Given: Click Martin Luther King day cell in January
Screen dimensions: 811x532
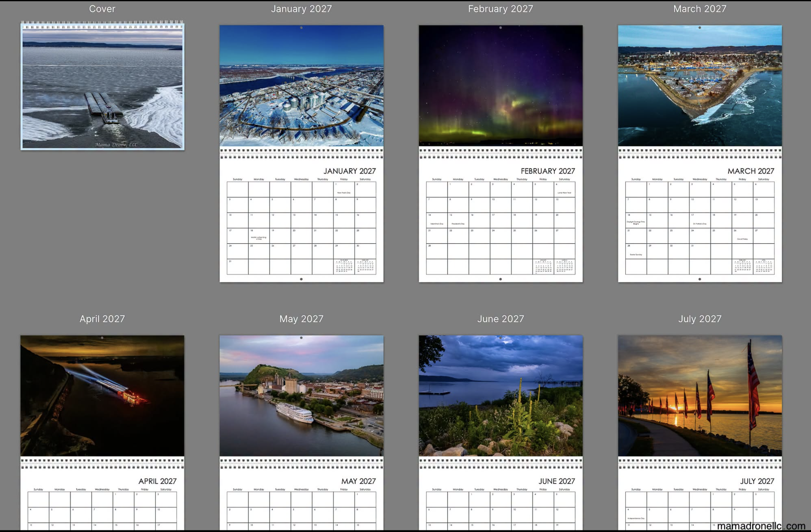Looking at the screenshot, I should (259, 236).
